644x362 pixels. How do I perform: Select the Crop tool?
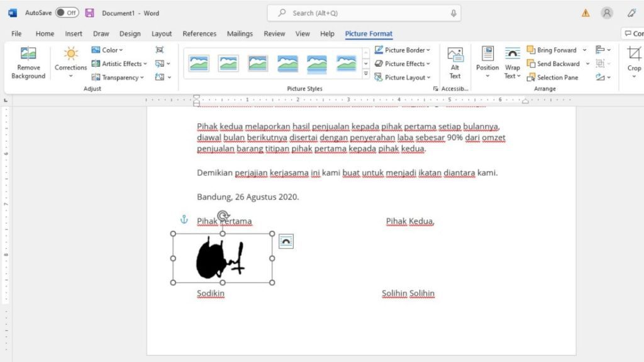coord(634,63)
